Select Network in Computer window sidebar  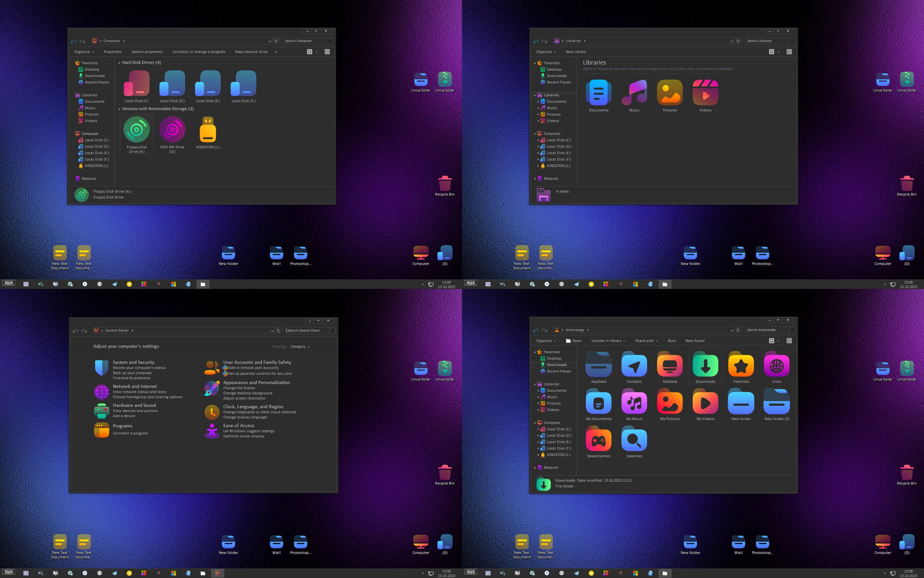pos(89,179)
